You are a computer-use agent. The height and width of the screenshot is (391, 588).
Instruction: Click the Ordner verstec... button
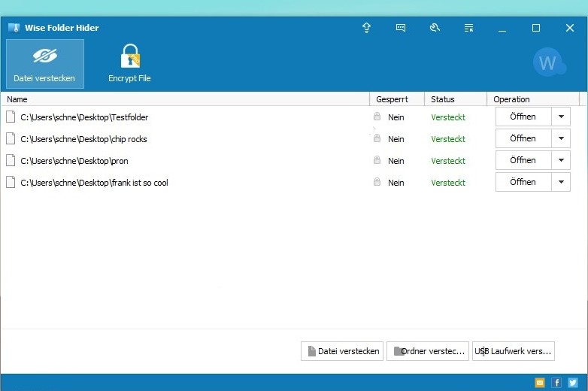[x=428, y=351]
